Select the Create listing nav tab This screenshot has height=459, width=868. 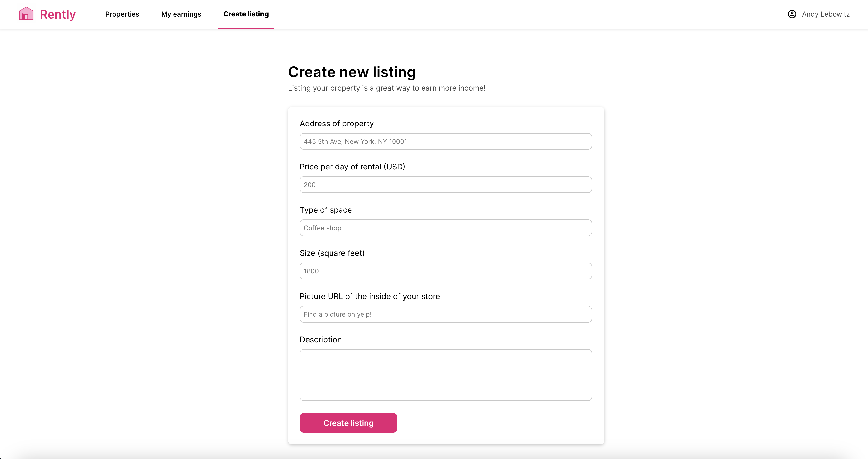click(246, 14)
